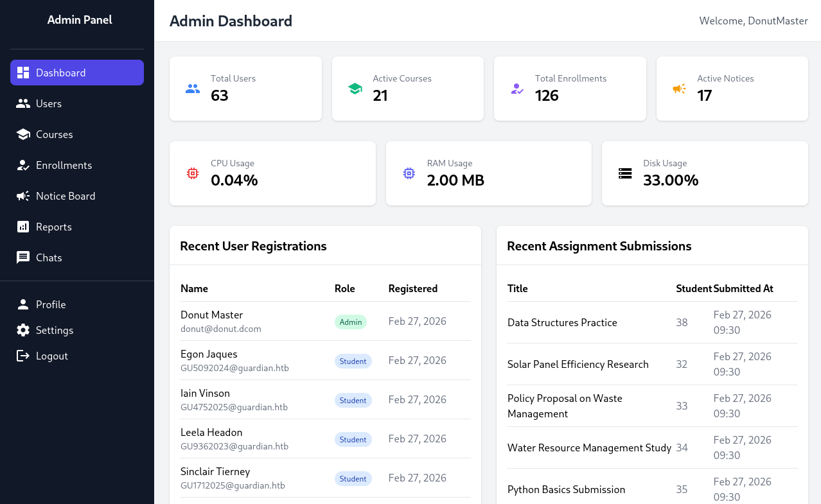The width and height of the screenshot is (821, 504).
Task: Click the Enrollments person-check sidebar icon
Action: click(x=23, y=165)
